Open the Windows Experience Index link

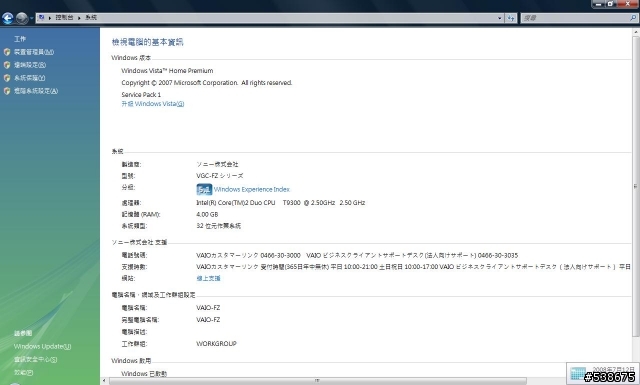coord(252,189)
